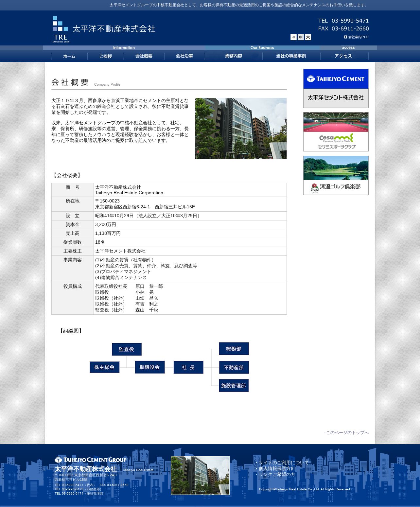Click footer TEL 03-5990-5474(施設管理部)
420x507 pixels.
80,494
